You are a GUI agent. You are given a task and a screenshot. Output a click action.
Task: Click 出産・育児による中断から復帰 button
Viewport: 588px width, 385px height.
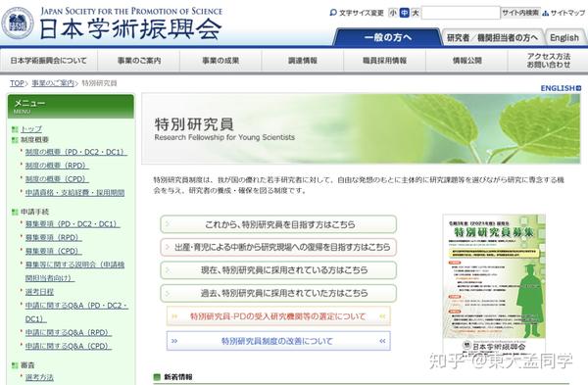click(278, 247)
